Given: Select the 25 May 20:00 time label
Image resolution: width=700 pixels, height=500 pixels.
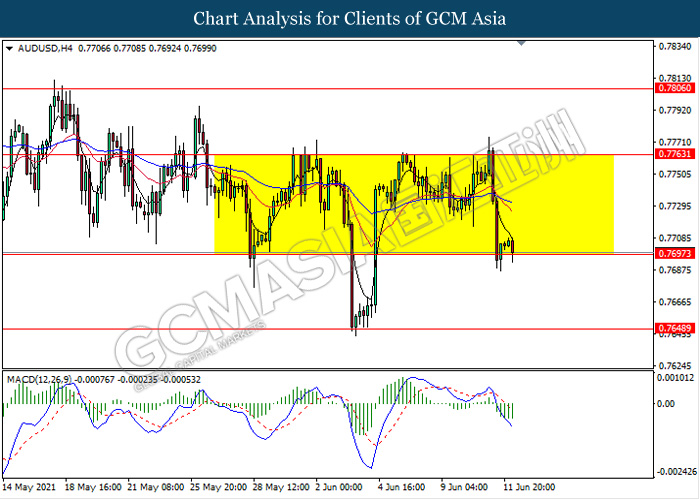Looking at the screenshot, I should 218,487.
